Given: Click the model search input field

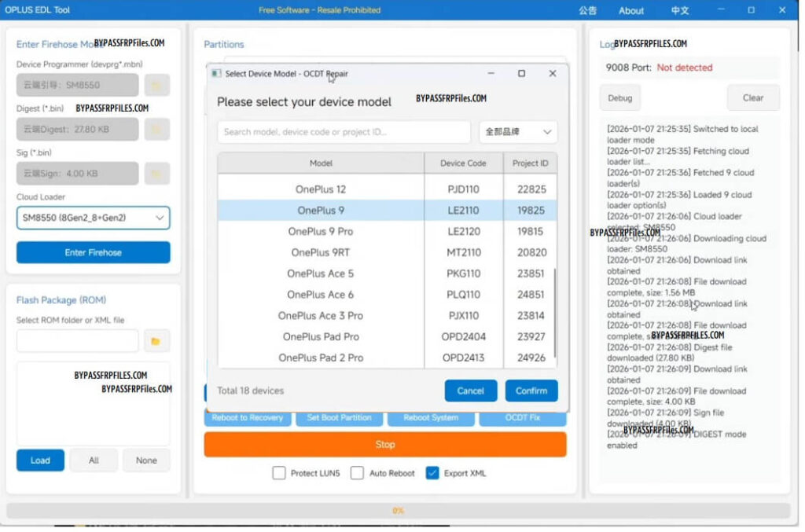Looking at the screenshot, I should (x=344, y=132).
